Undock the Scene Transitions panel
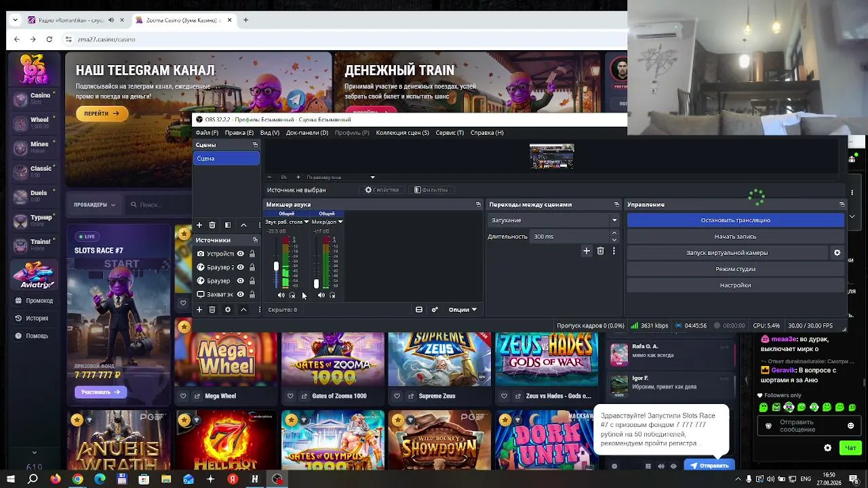Viewport: 868px width, 488px height. [x=616, y=205]
